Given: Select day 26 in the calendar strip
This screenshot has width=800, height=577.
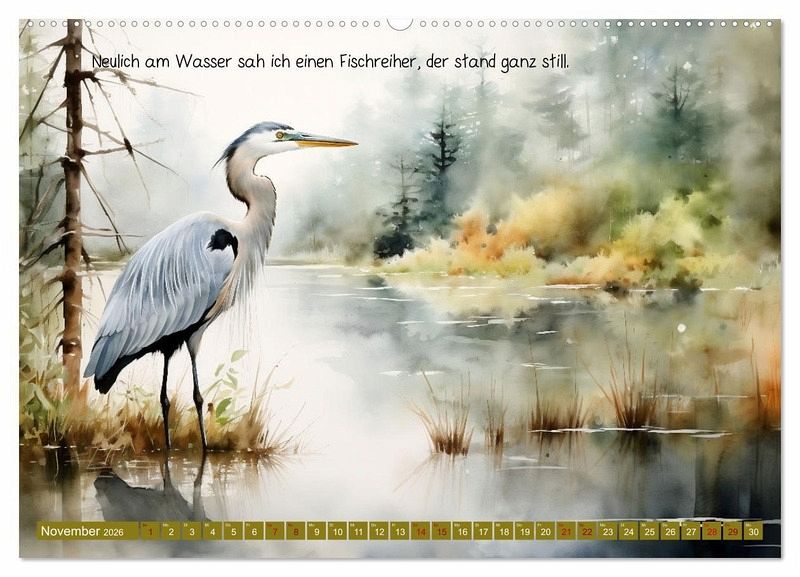Looking at the screenshot, I should pos(670,531).
